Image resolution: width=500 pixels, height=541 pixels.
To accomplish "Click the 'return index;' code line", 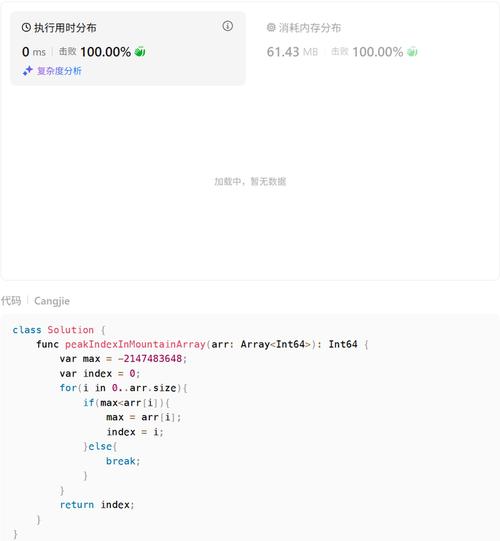I will 97,504.
